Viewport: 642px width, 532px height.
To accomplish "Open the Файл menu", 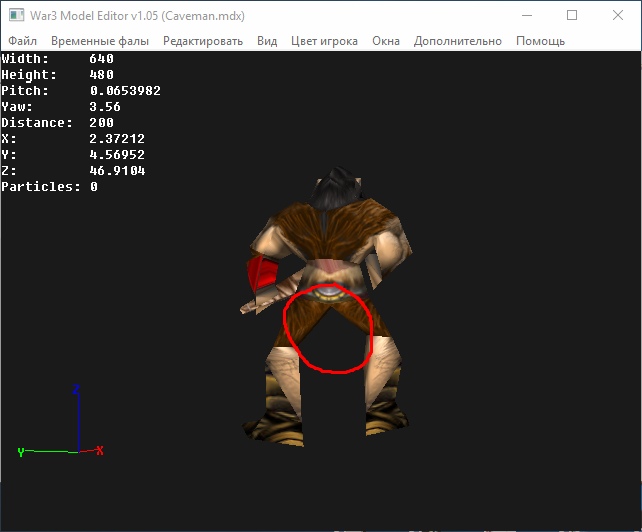I will 23,41.
